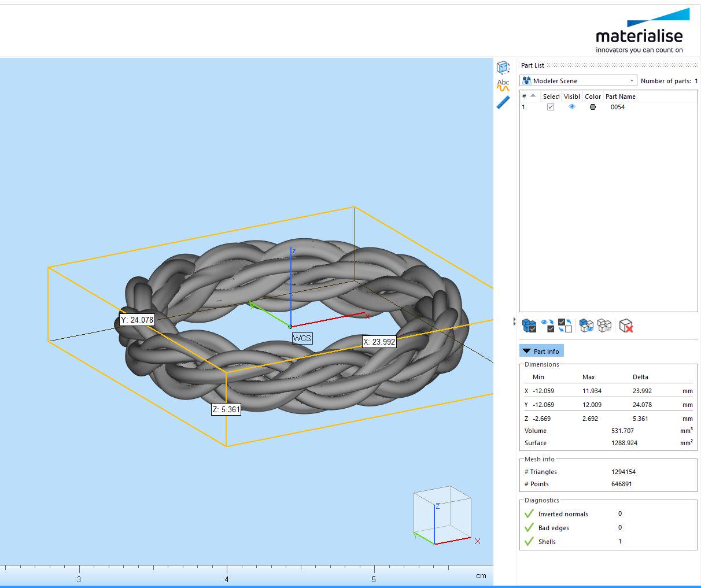The height and width of the screenshot is (588, 701).
Task: Toggle visibility eye for part 0054
Action: 572,107
